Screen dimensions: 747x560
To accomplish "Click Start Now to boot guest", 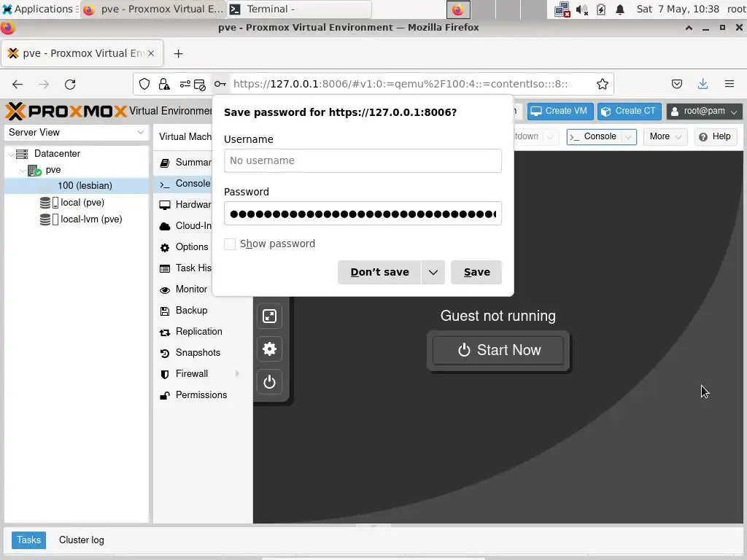I will (x=498, y=351).
